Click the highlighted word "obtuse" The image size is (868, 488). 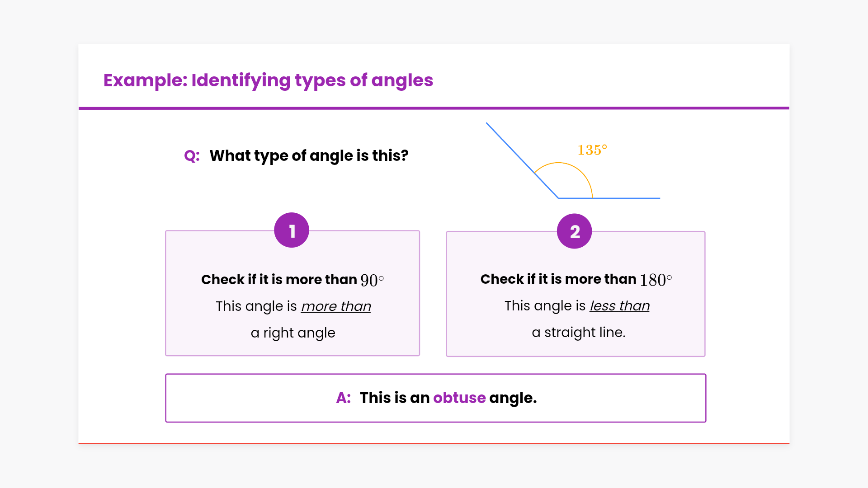click(x=459, y=398)
